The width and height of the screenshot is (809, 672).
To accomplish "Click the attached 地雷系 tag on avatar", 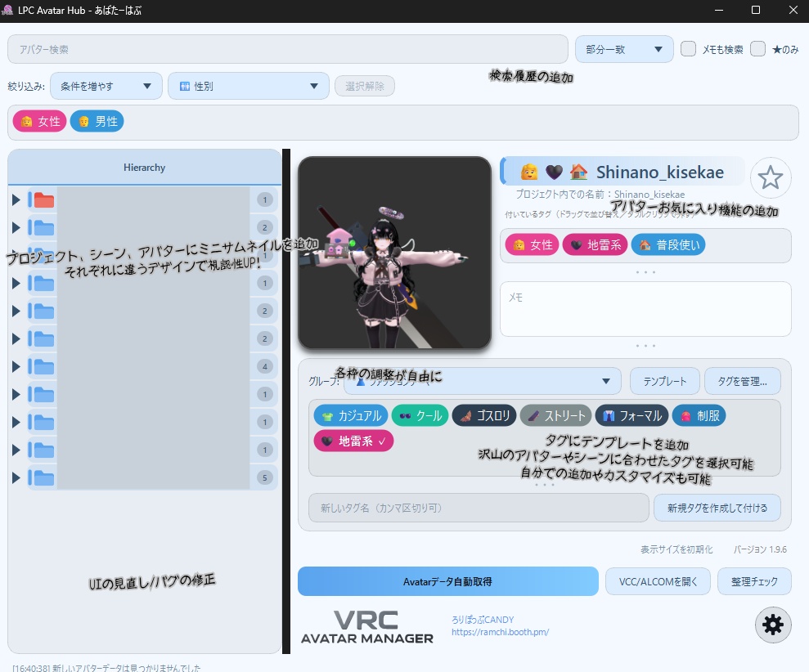I will point(595,244).
